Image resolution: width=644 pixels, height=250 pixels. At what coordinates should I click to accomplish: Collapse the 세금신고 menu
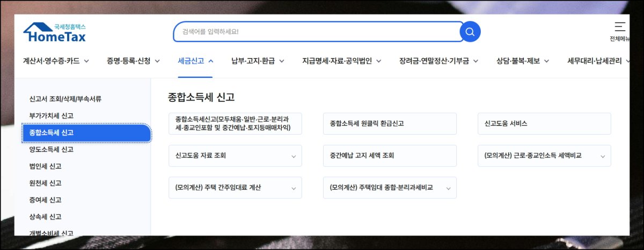click(x=195, y=61)
